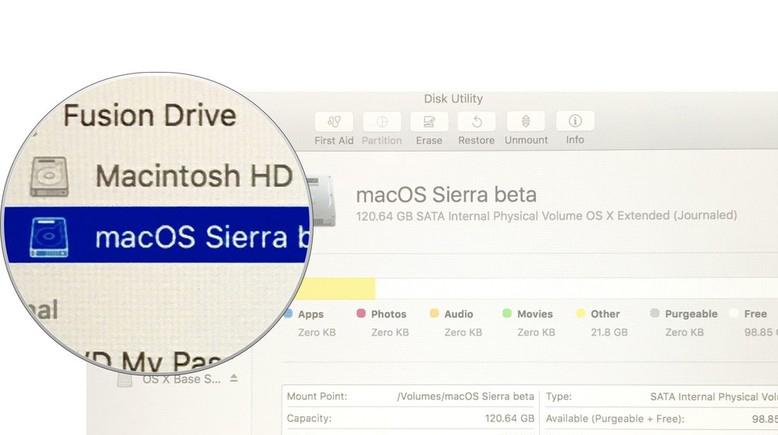Click 'Zero KB' under Audio

(463, 332)
